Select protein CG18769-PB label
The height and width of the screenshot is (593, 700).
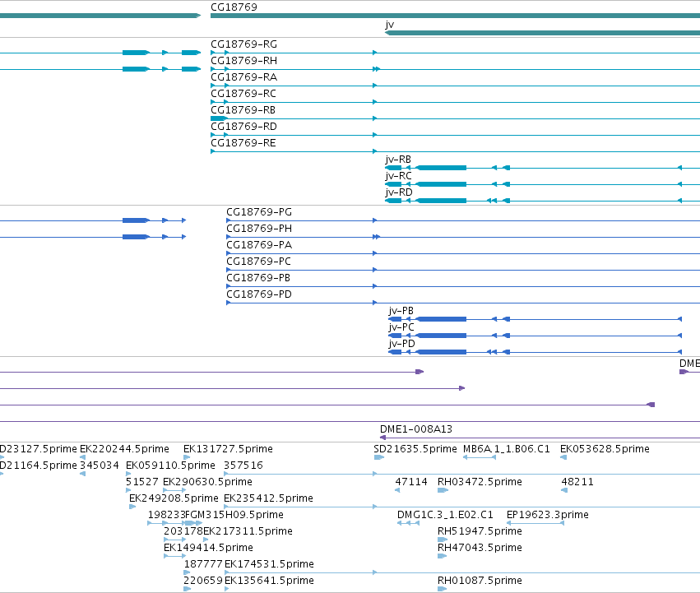point(258,278)
